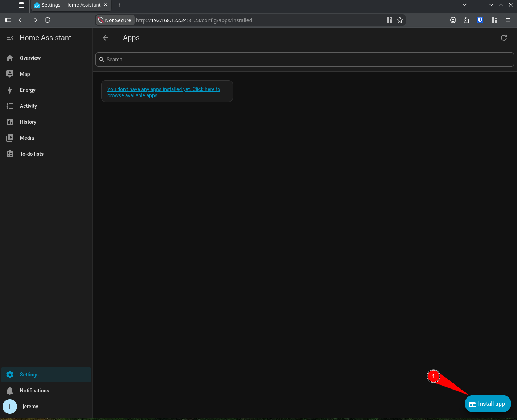Open the Settings page in sidebar
517x420 pixels.
click(x=46, y=375)
